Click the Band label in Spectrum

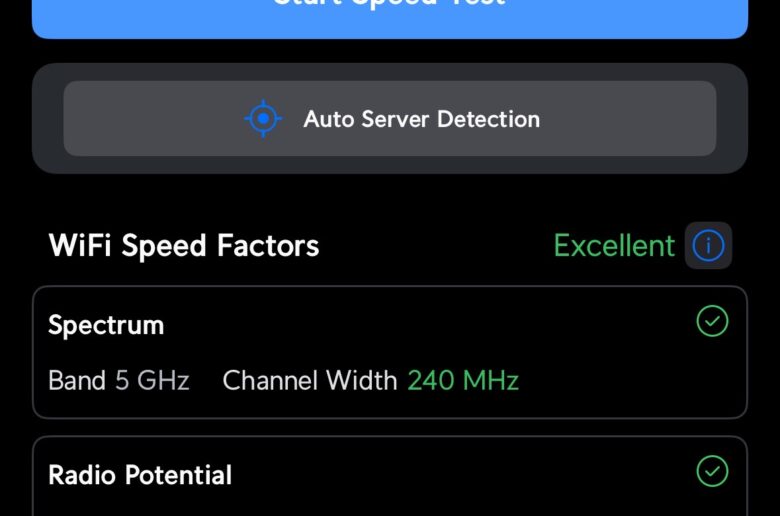tap(77, 380)
